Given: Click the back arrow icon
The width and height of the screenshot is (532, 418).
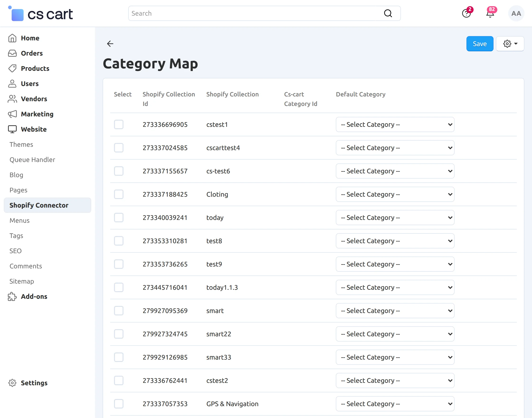Looking at the screenshot, I should (110, 43).
